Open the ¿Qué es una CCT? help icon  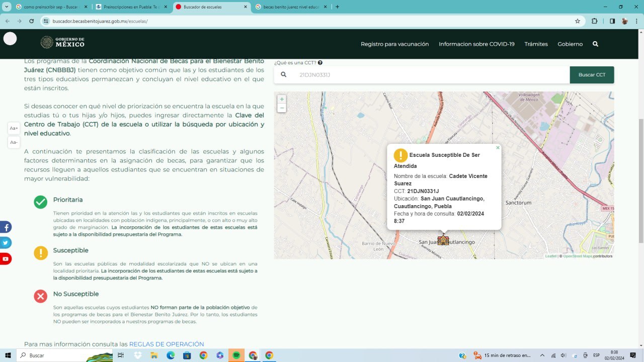pos(320,63)
